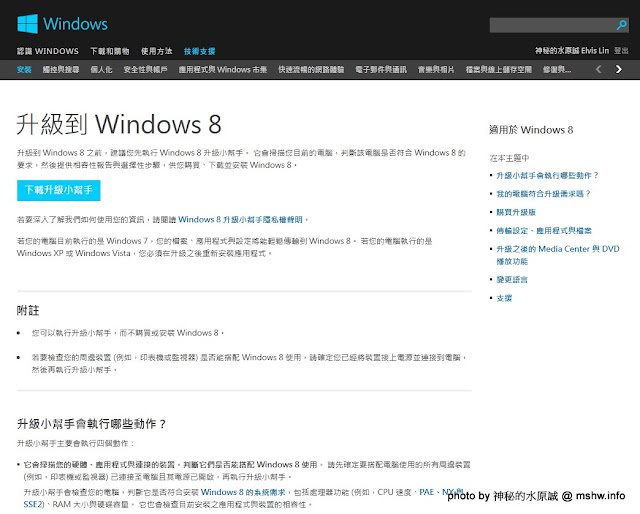Open the 音樂與相片 tab

point(436,69)
